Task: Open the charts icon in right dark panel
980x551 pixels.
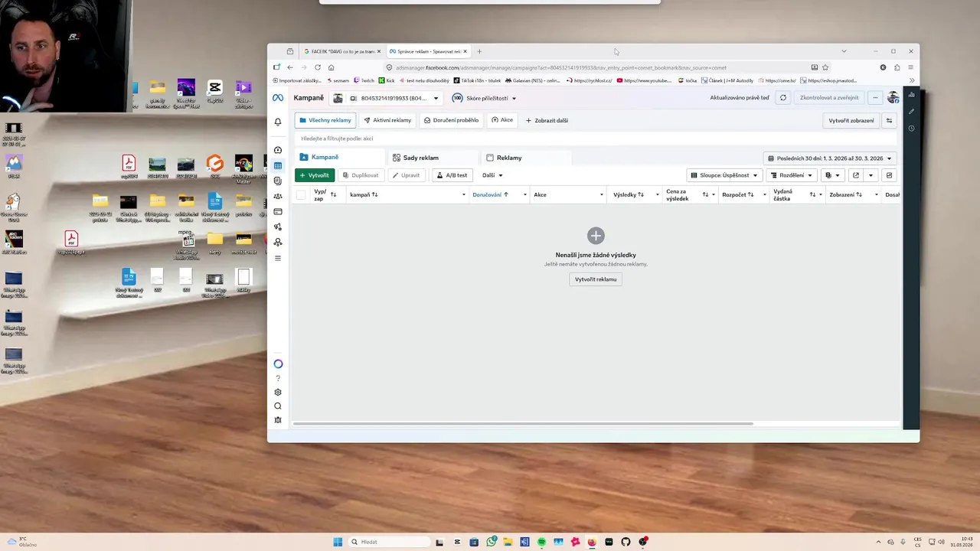Action: click(x=911, y=95)
